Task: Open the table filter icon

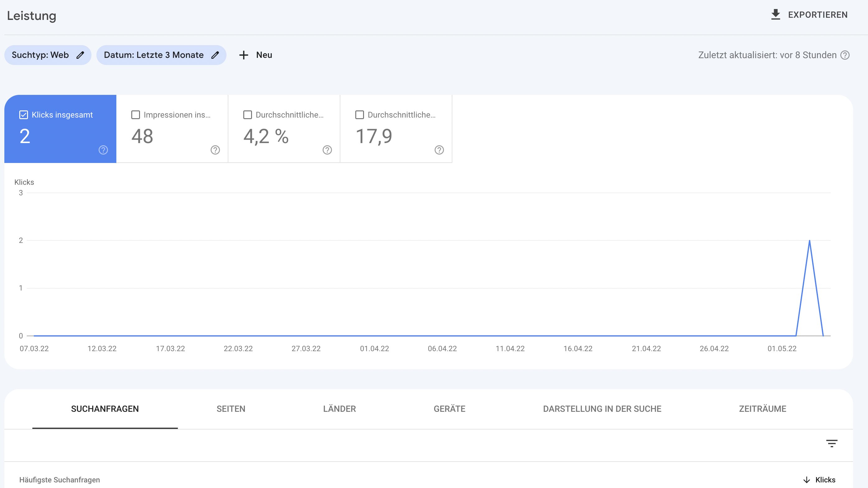Action: (x=832, y=444)
